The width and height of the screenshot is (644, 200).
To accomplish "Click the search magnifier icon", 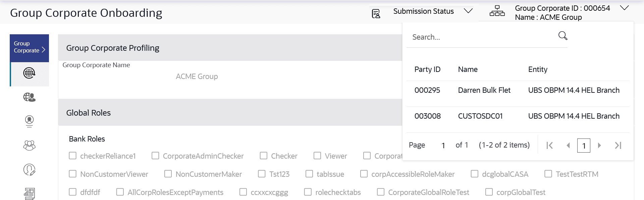I will click(x=562, y=36).
